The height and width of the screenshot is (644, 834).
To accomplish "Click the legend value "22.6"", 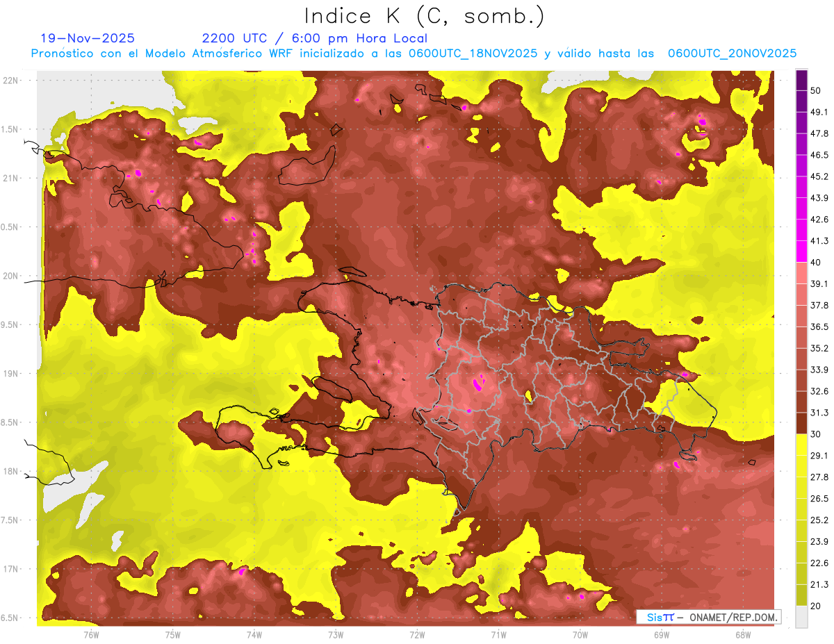I will (x=819, y=563).
